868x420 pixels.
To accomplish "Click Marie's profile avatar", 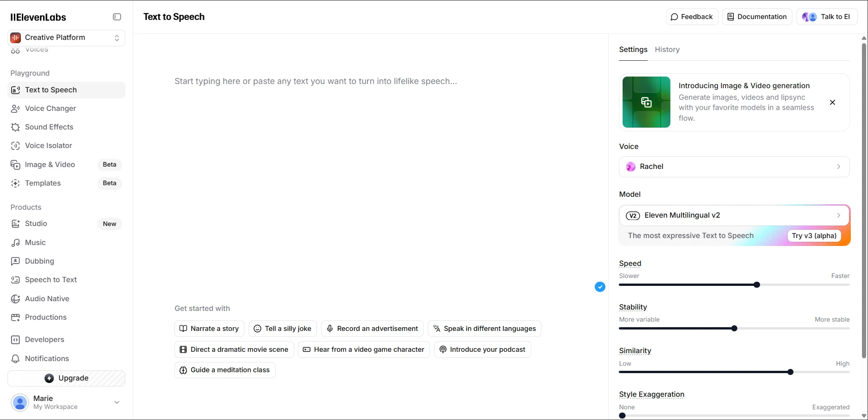I will (x=20, y=402).
